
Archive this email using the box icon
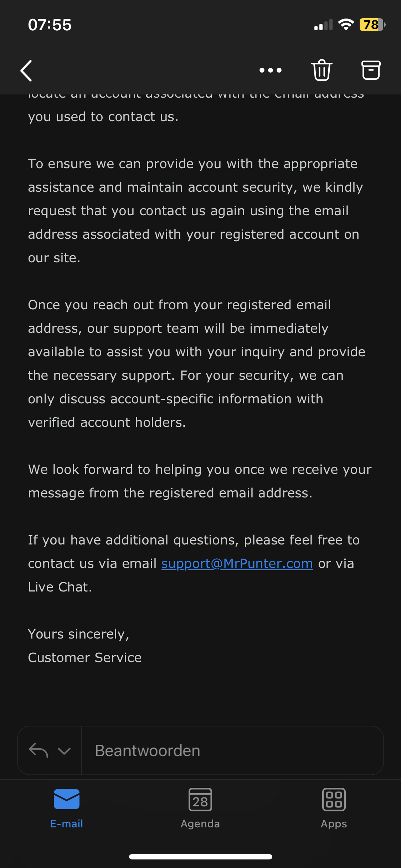371,70
